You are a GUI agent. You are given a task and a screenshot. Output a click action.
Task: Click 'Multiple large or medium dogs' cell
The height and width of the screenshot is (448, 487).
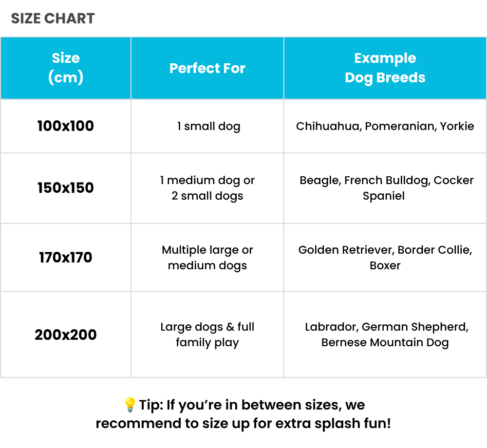click(207, 258)
